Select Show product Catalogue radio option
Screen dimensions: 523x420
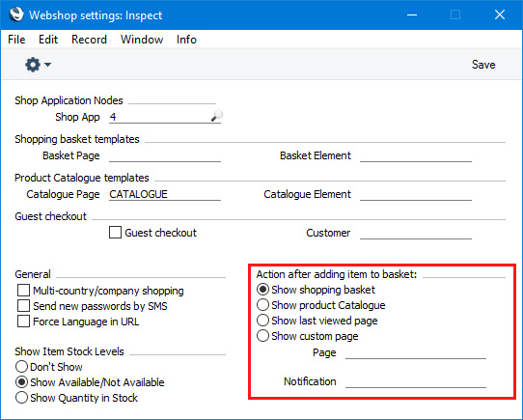click(x=262, y=305)
